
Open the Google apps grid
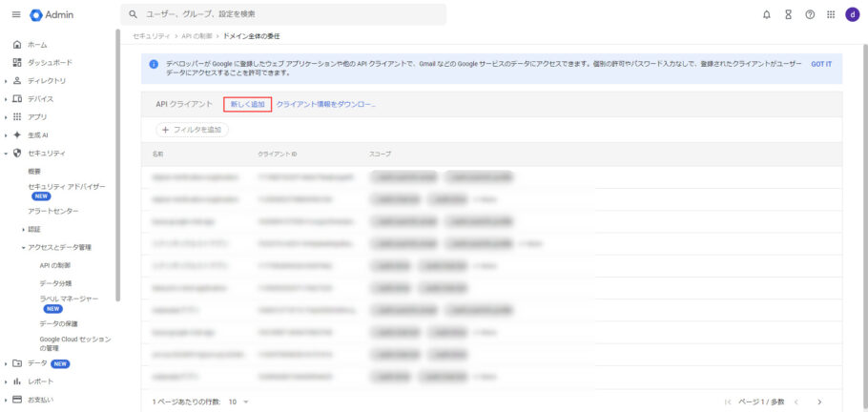(x=831, y=14)
